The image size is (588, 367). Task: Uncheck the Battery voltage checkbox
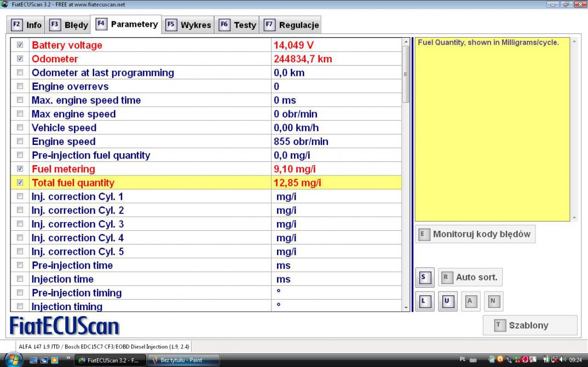click(20, 45)
